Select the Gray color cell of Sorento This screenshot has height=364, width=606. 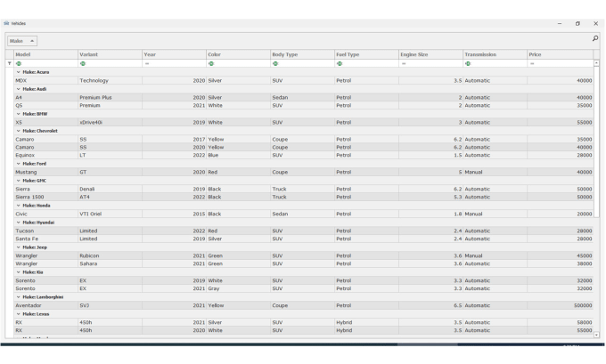(238, 288)
